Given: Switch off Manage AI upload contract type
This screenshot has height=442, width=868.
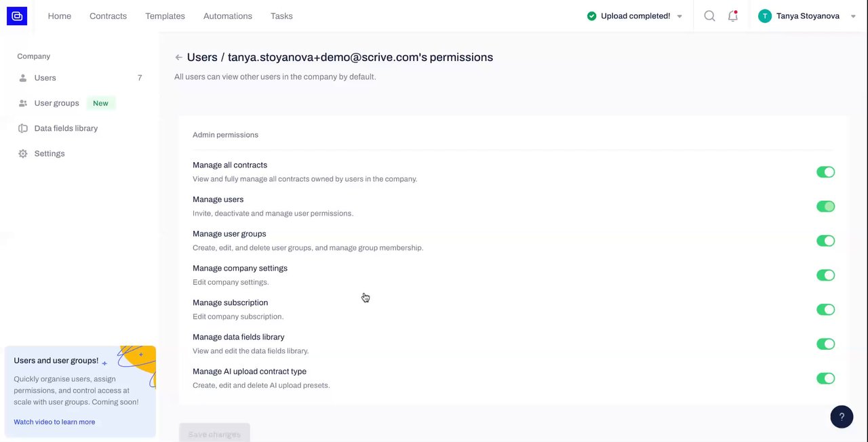Looking at the screenshot, I should point(825,378).
